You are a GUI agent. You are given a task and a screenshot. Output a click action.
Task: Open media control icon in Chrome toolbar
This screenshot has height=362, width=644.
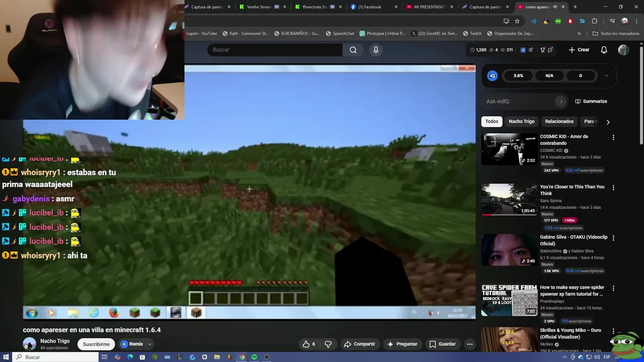(612, 21)
